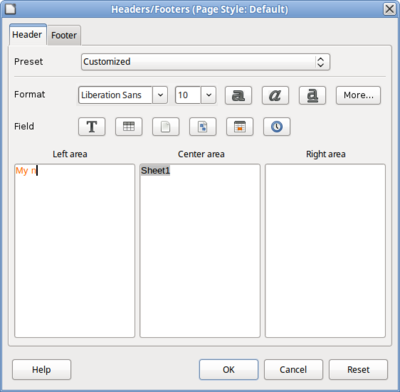400x392 pixels.
Task: Close the Headers/Footers dialog
Action: [390, 9]
